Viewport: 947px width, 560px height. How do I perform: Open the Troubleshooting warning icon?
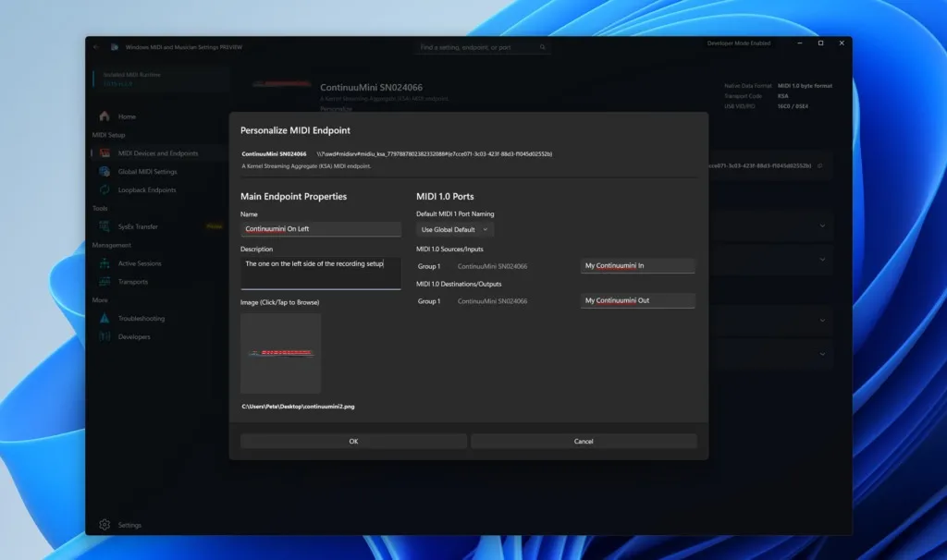click(x=104, y=317)
